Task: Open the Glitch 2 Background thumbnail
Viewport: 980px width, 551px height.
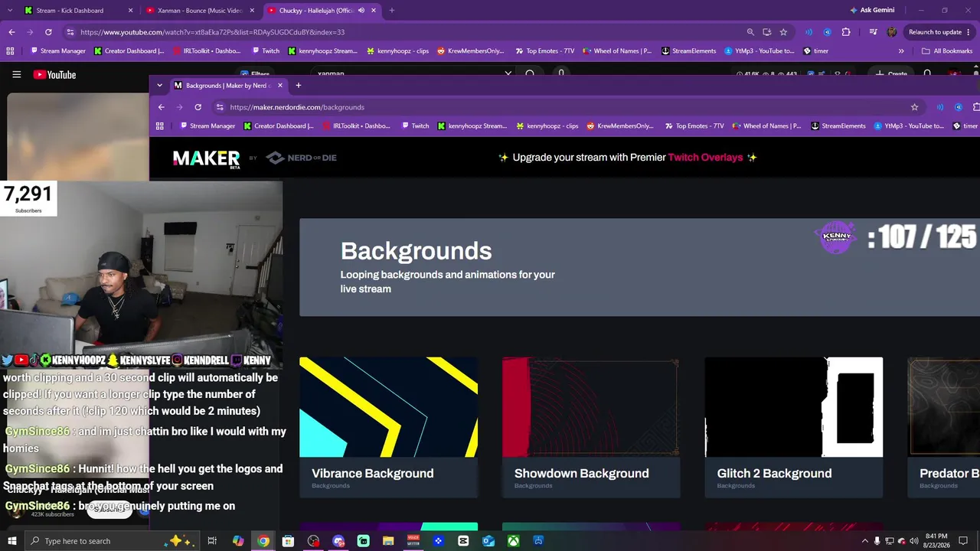Action: pyautogui.click(x=794, y=407)
